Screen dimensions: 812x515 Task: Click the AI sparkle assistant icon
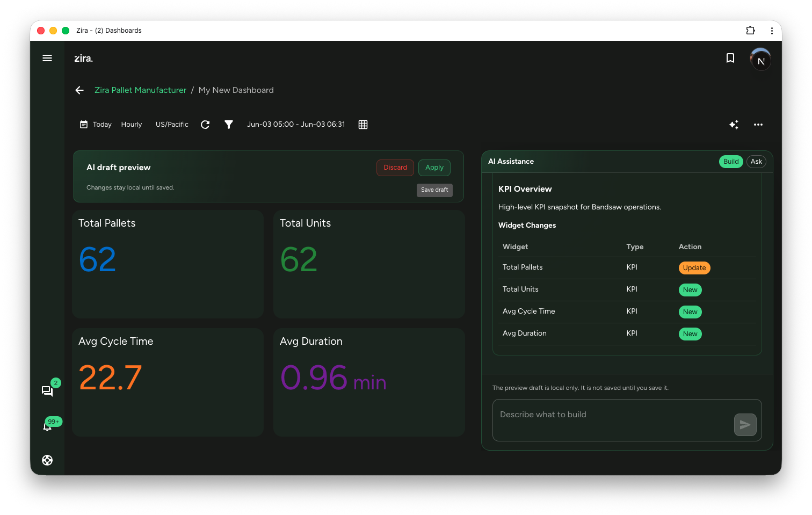pos(734,125)
